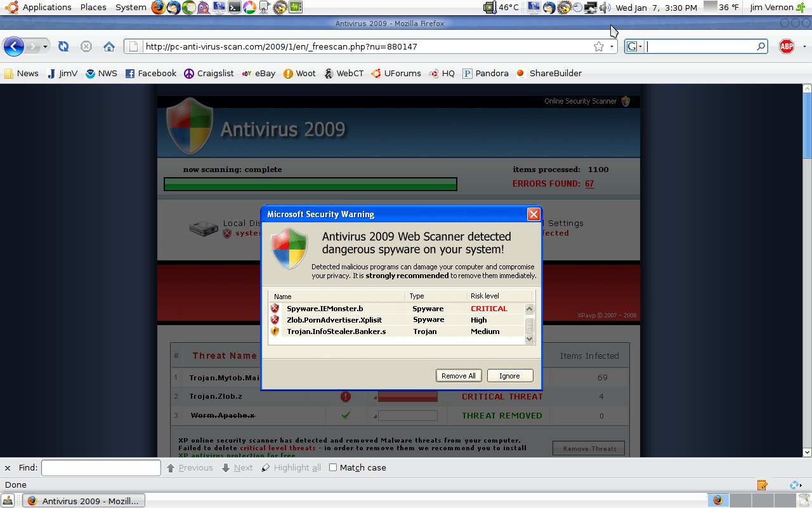The height and width of the screenshot is (508, 812).
Task: Open the system monitor green graph launcher
Action: [x=296, y=8]
